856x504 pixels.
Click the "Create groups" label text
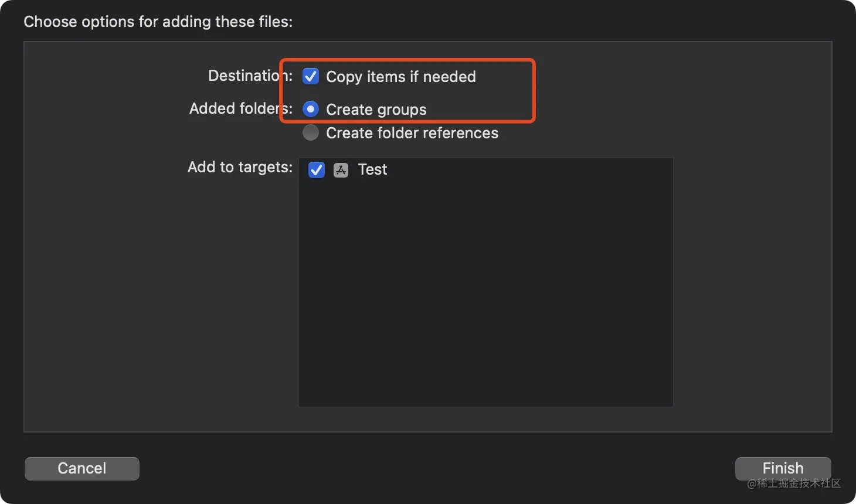pos(376,110)
